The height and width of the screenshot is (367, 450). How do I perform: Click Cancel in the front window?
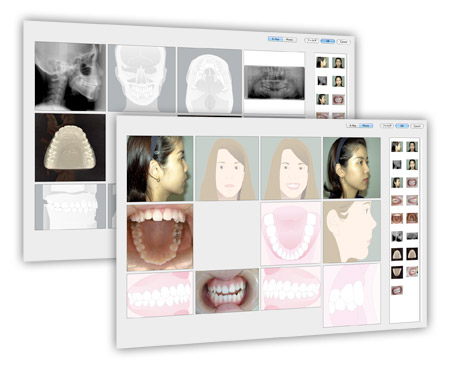(x=417, y=126)
